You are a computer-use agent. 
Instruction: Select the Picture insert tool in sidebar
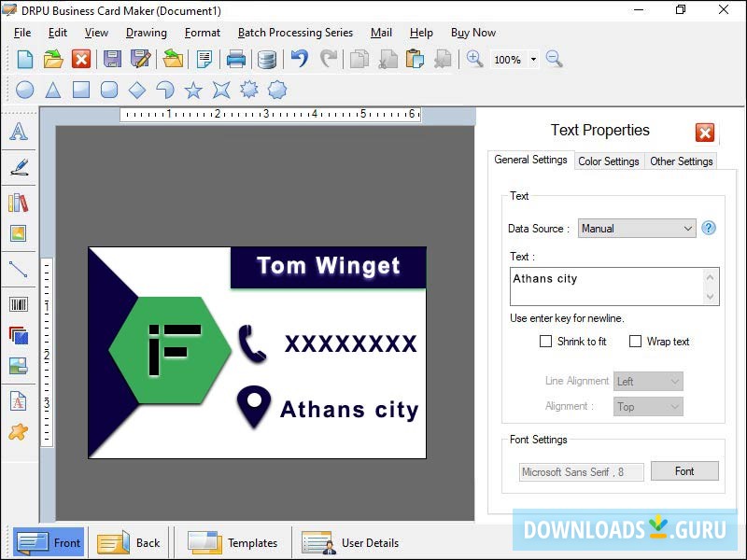pos(19,233)
